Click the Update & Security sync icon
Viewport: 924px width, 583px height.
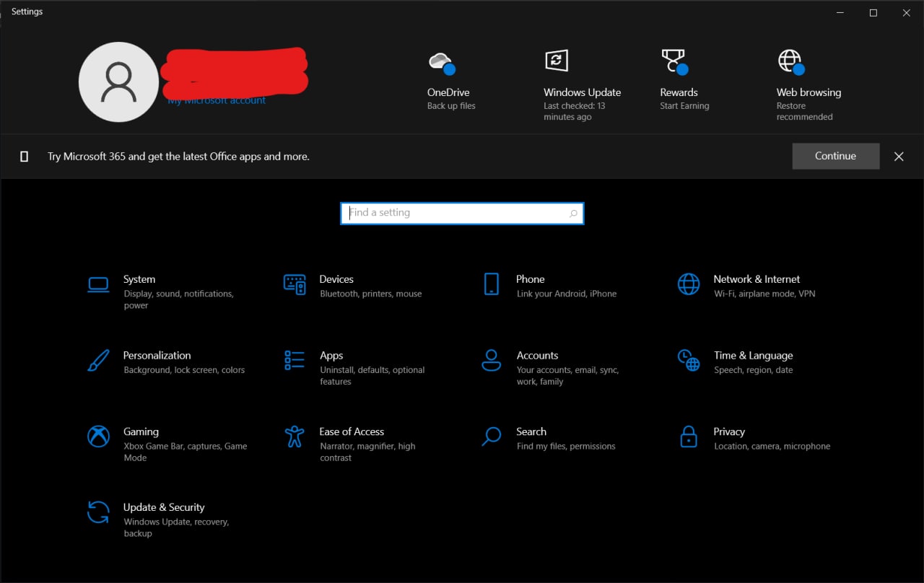(98, 512)
